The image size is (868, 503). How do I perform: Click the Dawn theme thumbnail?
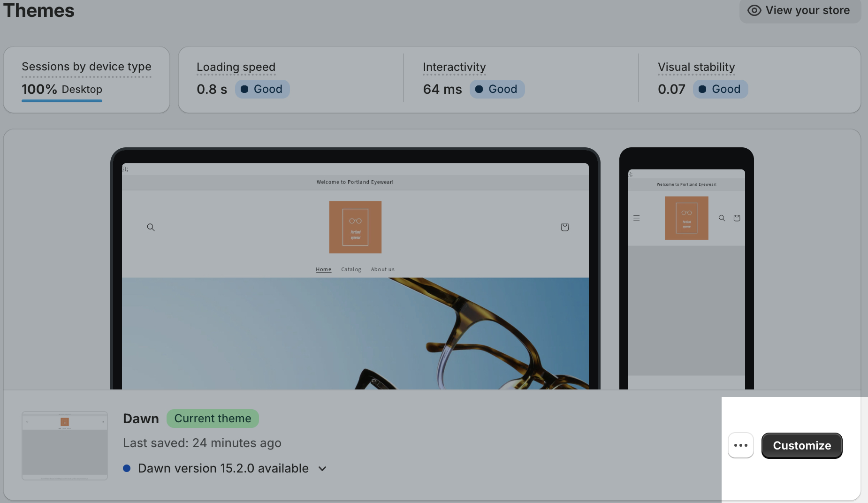coord(64,445)
